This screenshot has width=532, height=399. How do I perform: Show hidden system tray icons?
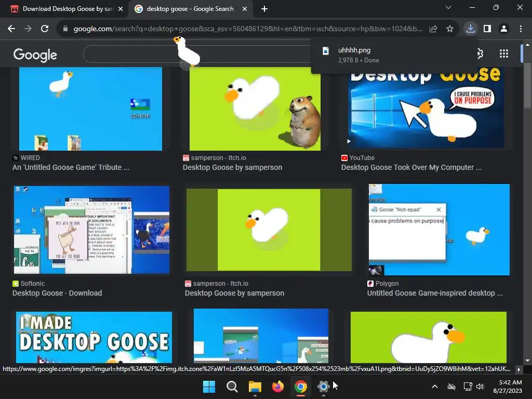[435, 387]
